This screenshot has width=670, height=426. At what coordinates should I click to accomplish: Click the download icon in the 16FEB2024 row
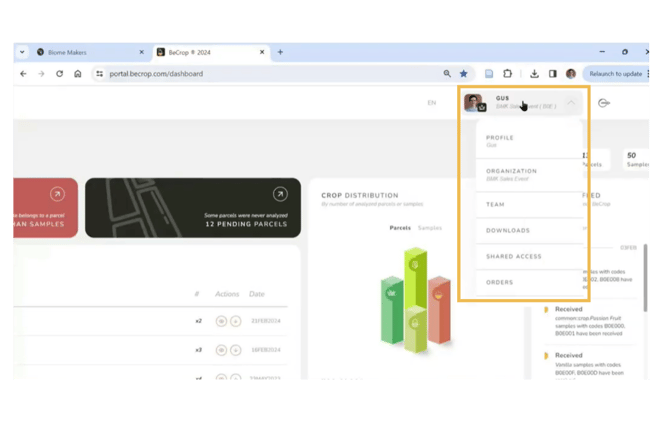236,349
